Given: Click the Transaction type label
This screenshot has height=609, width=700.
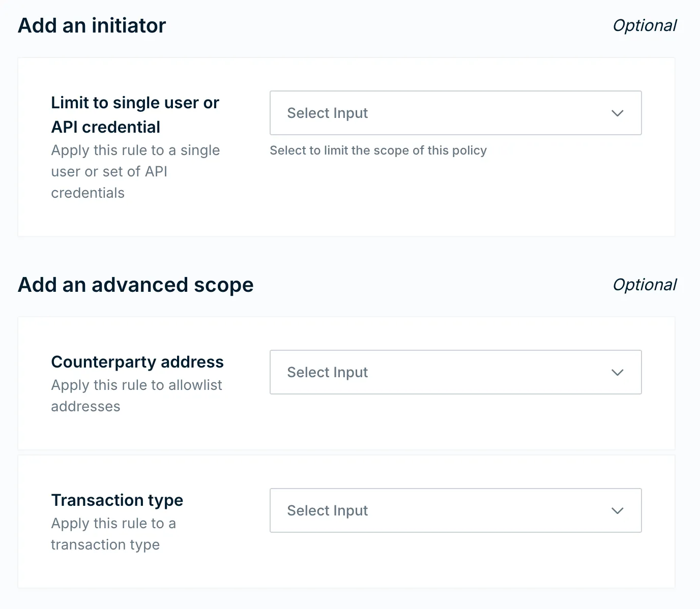Looking at the screenshot, I should [117, 500].
